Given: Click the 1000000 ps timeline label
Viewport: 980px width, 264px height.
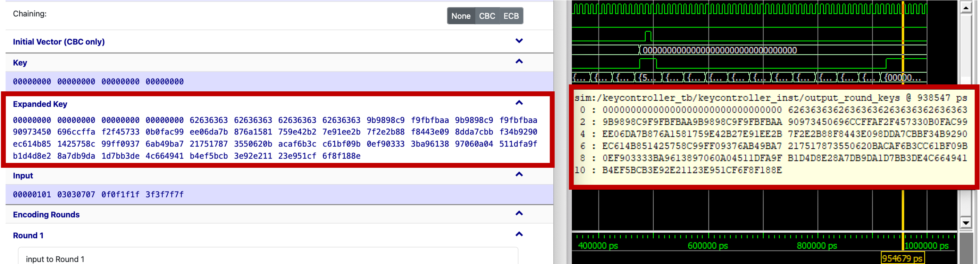Looking at the screenshot, I should coord(926,246).
